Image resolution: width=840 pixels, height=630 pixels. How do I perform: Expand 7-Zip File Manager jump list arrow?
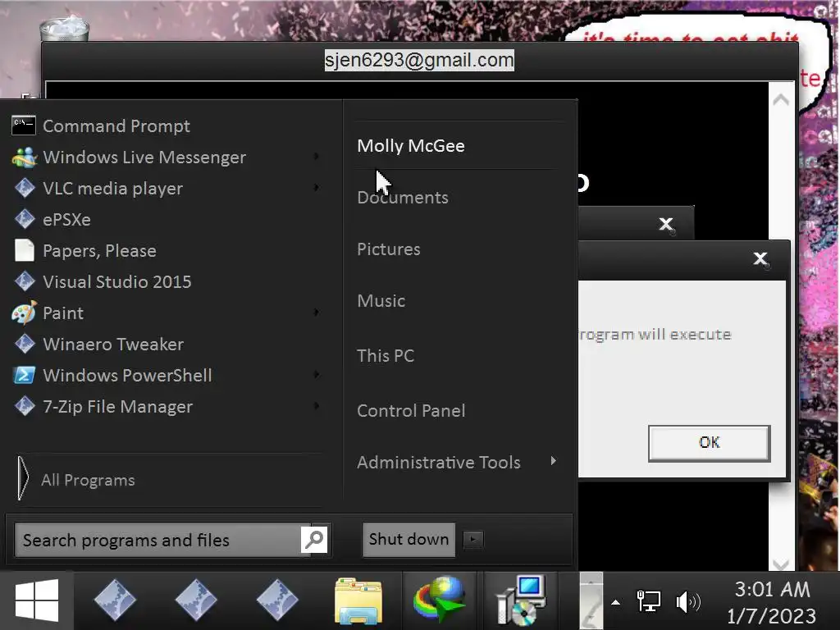[316, 405]
